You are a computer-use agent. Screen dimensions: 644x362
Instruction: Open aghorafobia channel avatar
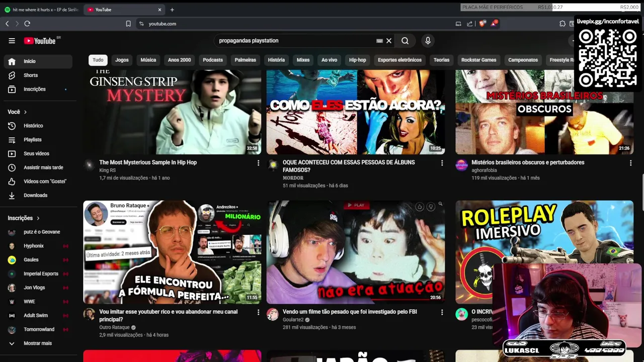pyautogui.click(x=461, y=164)
